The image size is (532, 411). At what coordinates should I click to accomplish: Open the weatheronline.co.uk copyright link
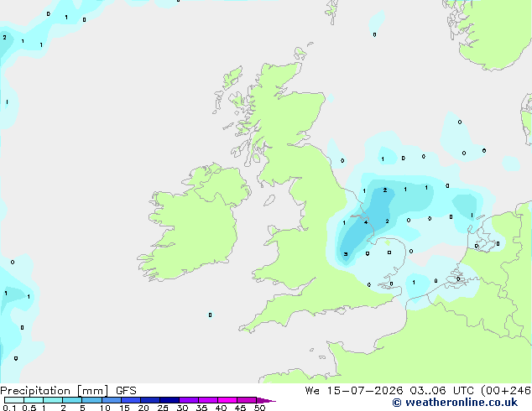pyautogui.click(x=455, y=403)
